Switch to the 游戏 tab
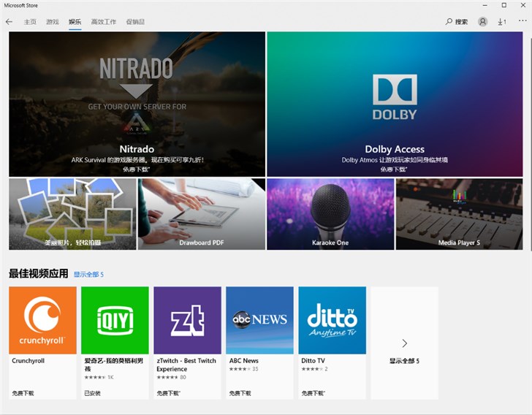Image resolution: width=532 pixels, height=415 pixels. (53, 22)
